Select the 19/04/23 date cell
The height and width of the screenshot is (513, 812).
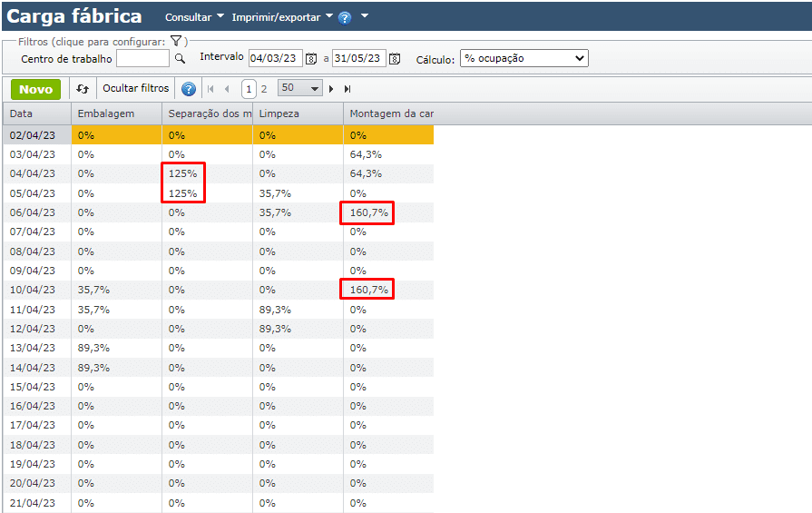37,464
